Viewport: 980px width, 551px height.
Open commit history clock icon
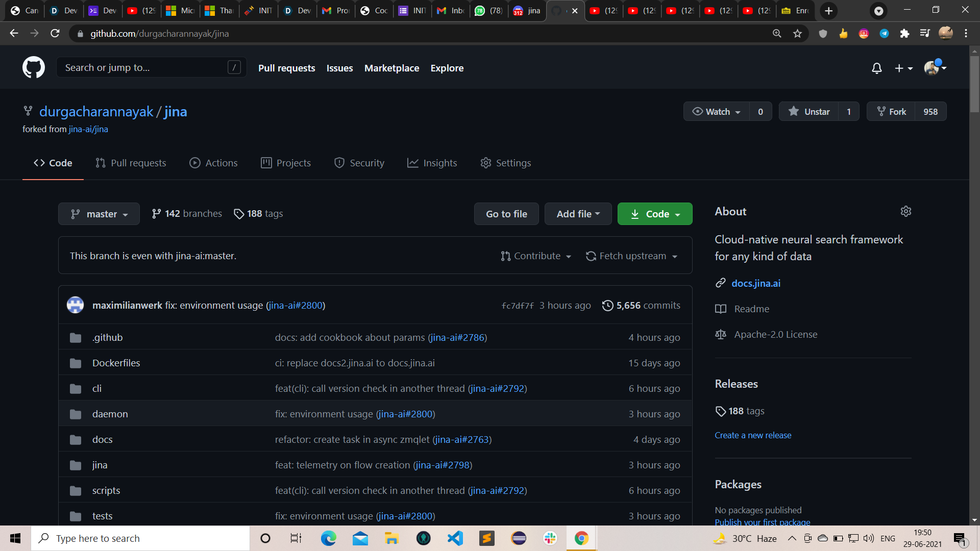click(607, 306)
